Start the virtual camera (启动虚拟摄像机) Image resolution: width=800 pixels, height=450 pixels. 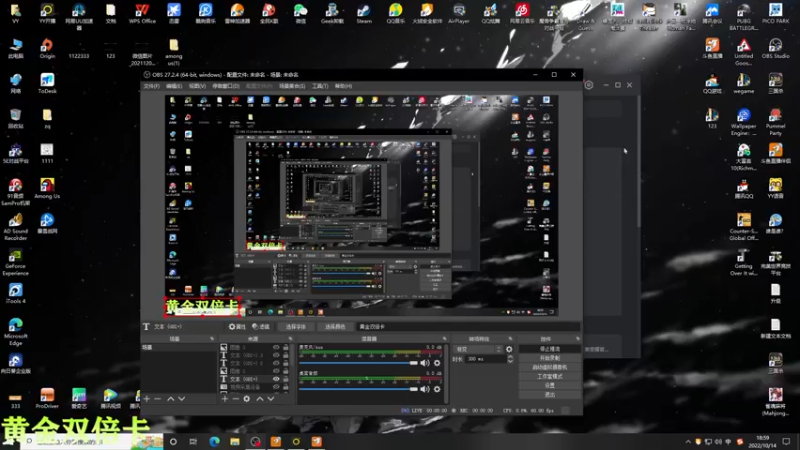(549, 367)
